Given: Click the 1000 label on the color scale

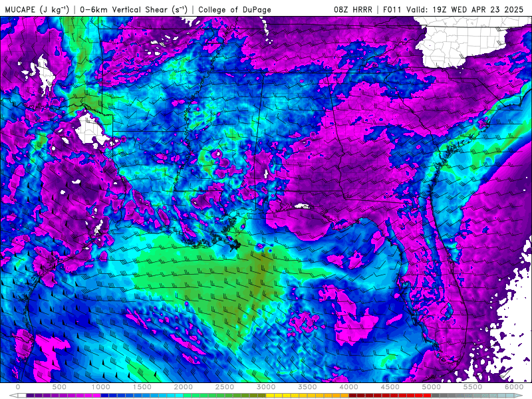Looking at the screenshot, I should click(101, 387).
